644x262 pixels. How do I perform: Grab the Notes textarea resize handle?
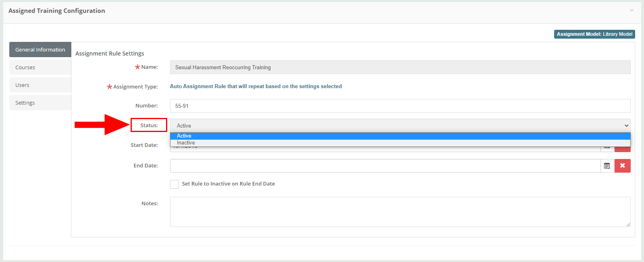(628, 224)
